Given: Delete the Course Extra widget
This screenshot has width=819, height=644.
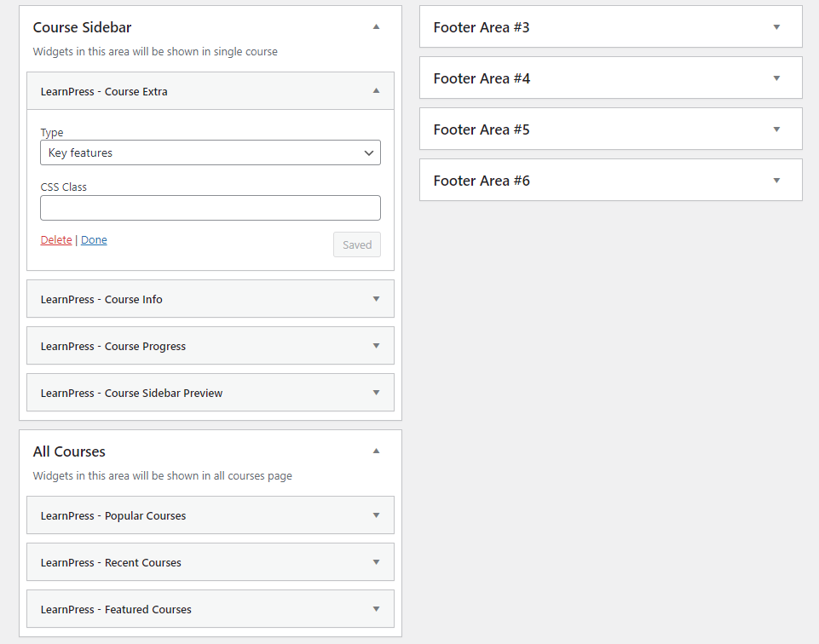Looking at the screenshot, I should (56, 240).
